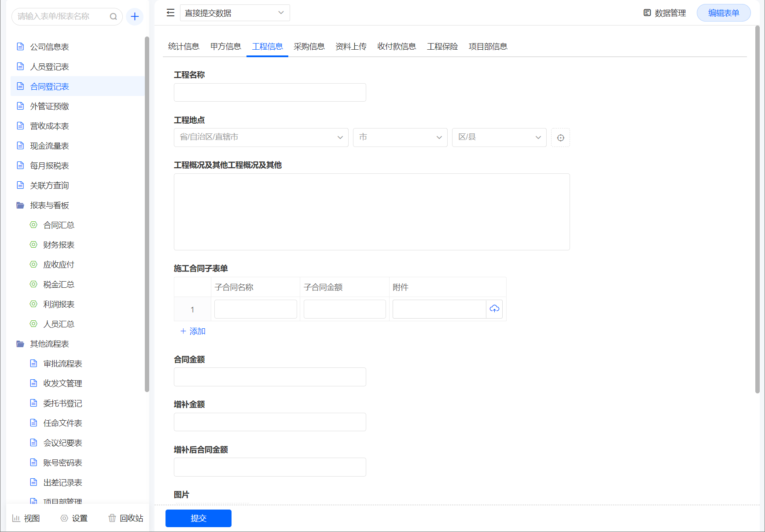
Task: Open 回收站 trash at sidebar bottom
Action: tap(126, 518)
